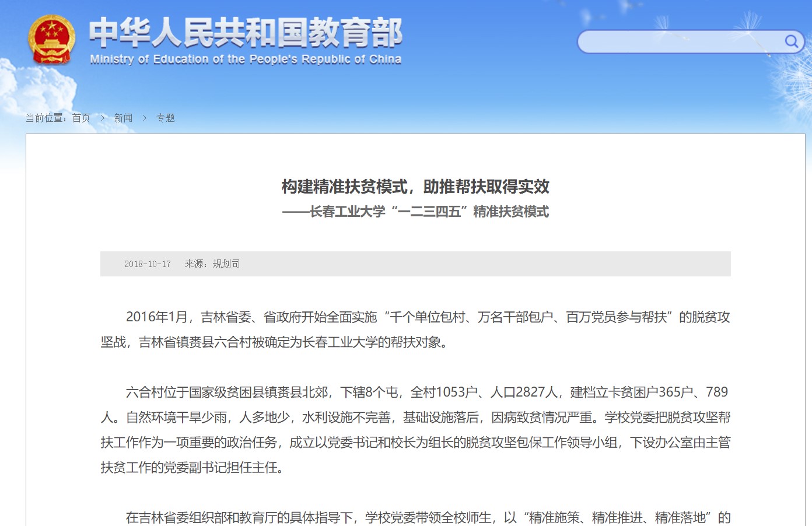812x526 pixels.
Task: Click the publication date 2018-10-17
Action: tap(147, 264)
